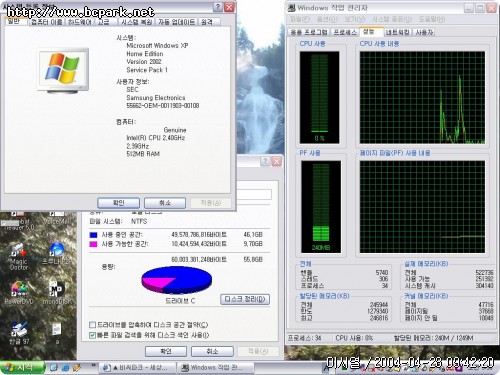Screen dimensions: 500x375
Task: Open the mcnpDISK desktop shortcut
Action: [56, 292]
